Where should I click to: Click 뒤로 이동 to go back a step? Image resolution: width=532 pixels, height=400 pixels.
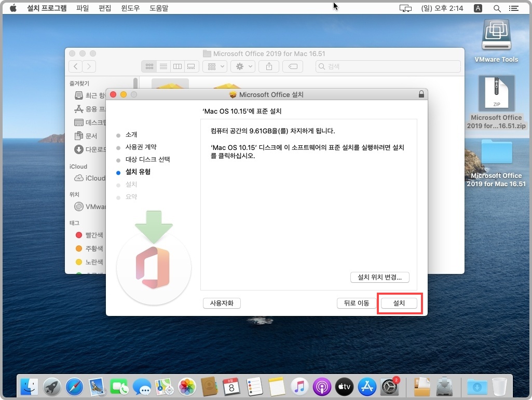coord(356,303)
